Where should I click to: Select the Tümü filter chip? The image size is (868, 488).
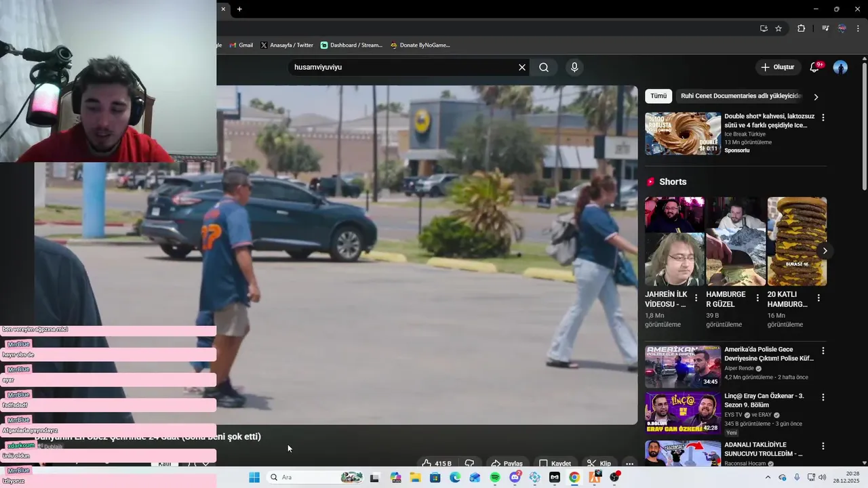point(658,96)
